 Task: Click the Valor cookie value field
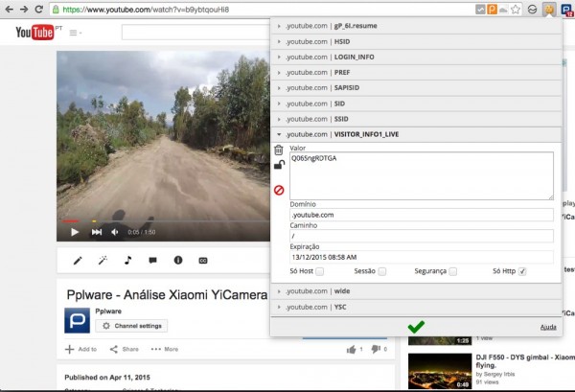click(422, 176)
